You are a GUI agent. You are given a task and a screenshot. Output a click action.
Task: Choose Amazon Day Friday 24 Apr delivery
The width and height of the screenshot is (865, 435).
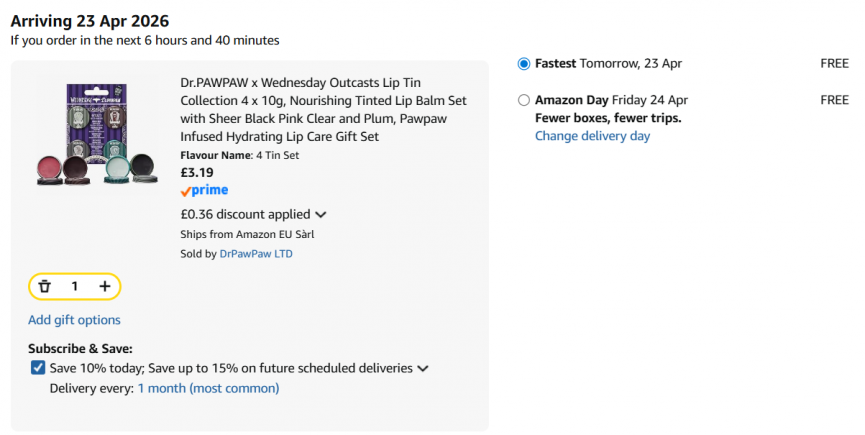524,100
